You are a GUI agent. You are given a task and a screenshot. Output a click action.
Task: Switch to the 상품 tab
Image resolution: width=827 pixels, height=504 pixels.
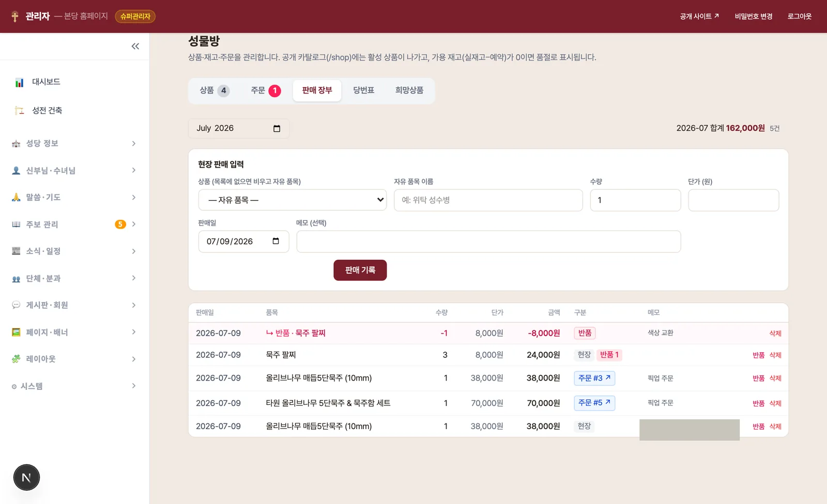[215, 90]
